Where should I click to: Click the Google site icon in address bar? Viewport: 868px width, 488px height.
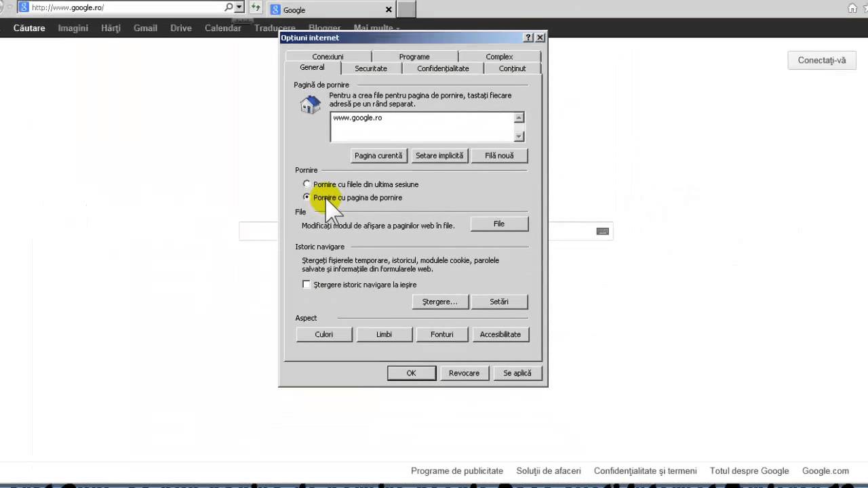[x=24, y=7]
